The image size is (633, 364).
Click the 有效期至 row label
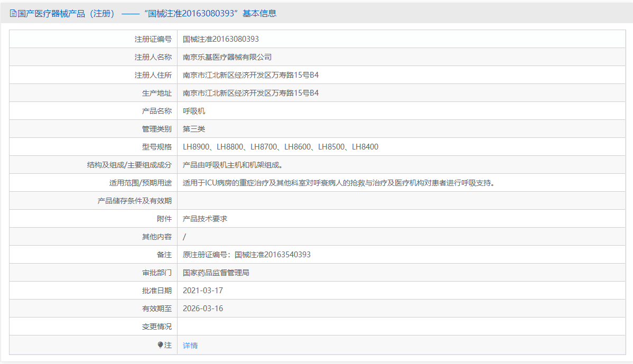pyautogui.click(x=156, y=309)
